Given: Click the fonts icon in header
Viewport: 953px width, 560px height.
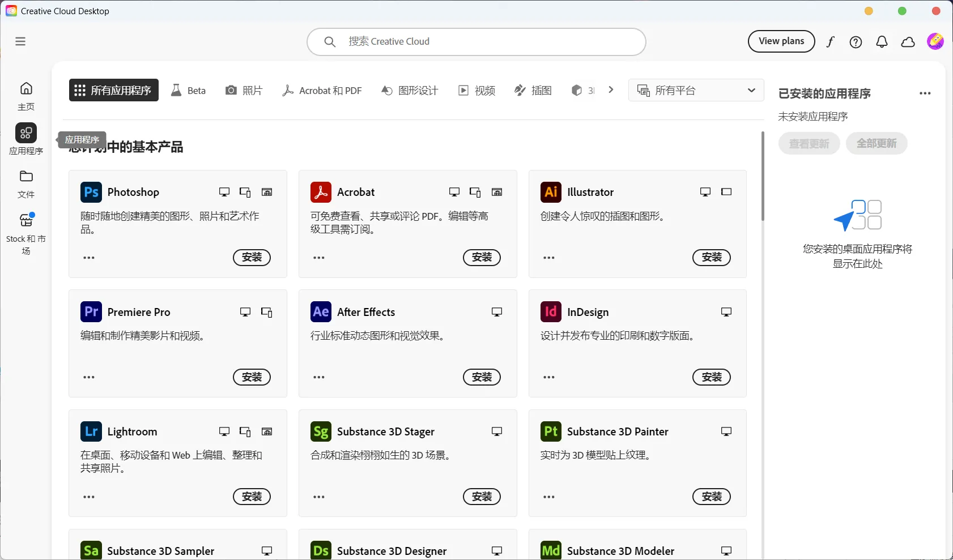Looking at the screenshot, I should 830,42.
